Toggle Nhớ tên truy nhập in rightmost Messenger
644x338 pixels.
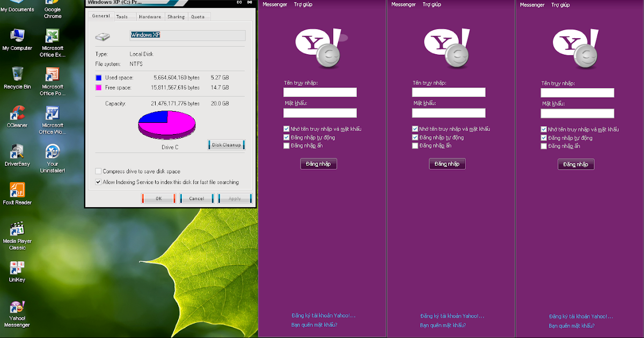click(x=544, y=129)
